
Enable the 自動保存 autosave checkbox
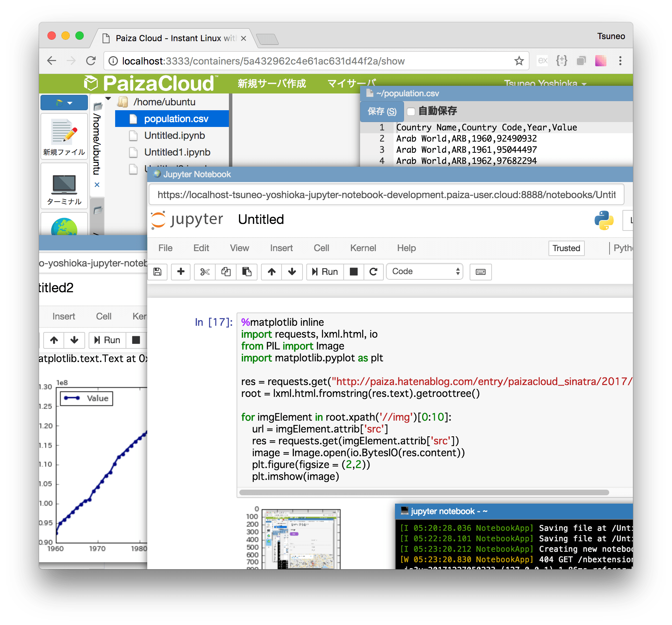[x=411, y=111]
